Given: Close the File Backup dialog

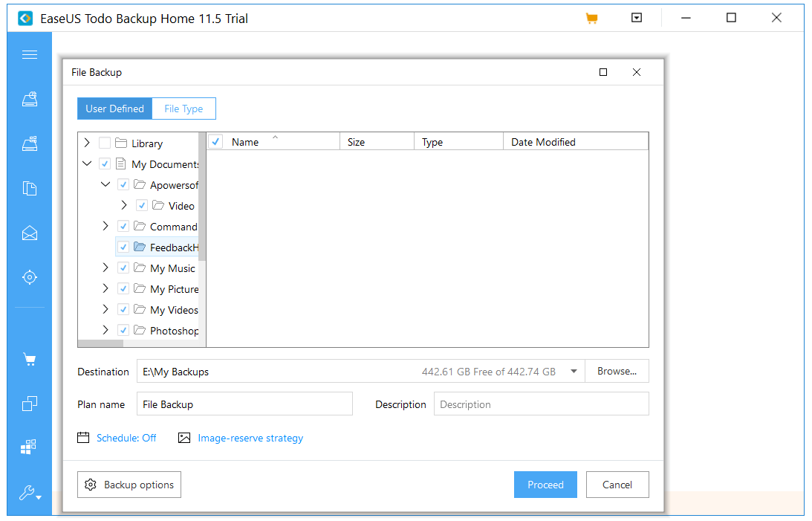Looking at the screenshot, I should 637,72.
